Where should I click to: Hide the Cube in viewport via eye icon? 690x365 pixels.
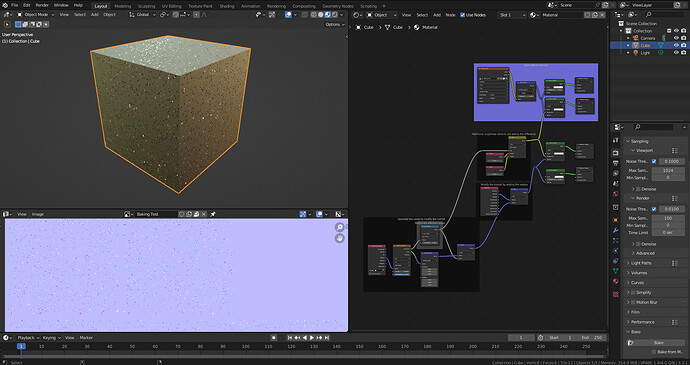676,45
